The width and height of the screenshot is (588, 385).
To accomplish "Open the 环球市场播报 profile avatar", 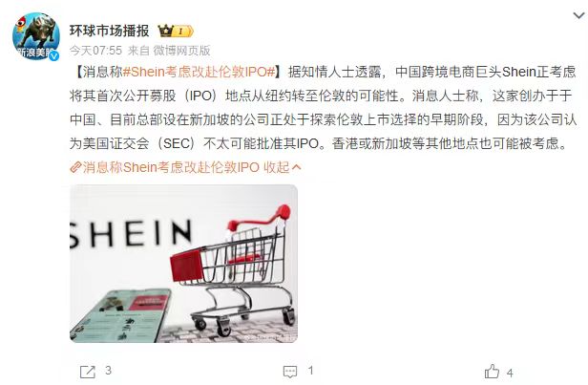I will [36, 36].
